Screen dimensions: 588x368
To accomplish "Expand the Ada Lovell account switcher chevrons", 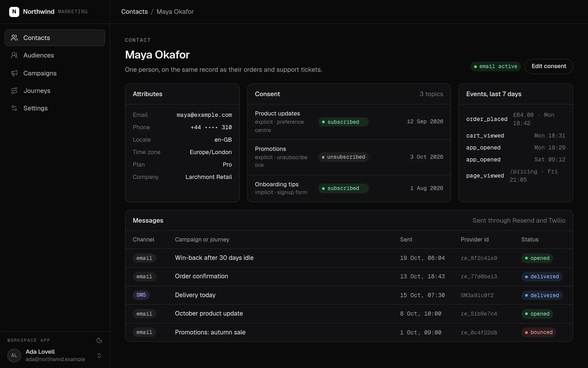I will click(x=99, y=356).
